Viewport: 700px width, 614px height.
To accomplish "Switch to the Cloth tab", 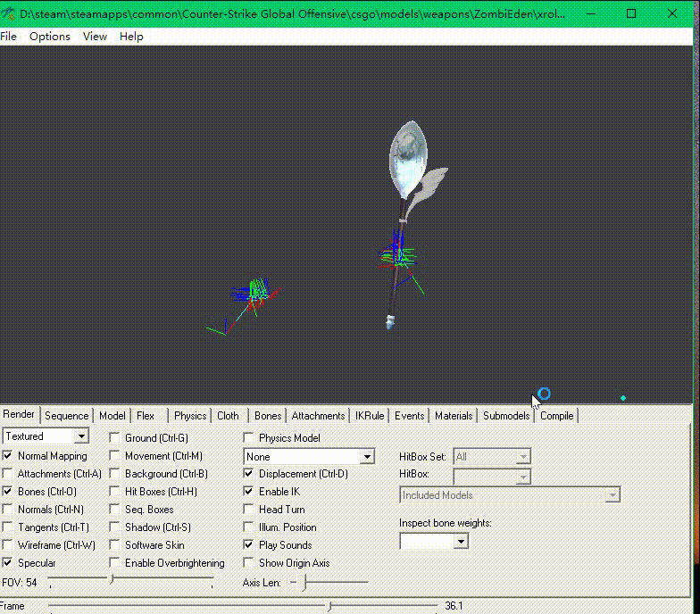I will (x=228, y=416).
